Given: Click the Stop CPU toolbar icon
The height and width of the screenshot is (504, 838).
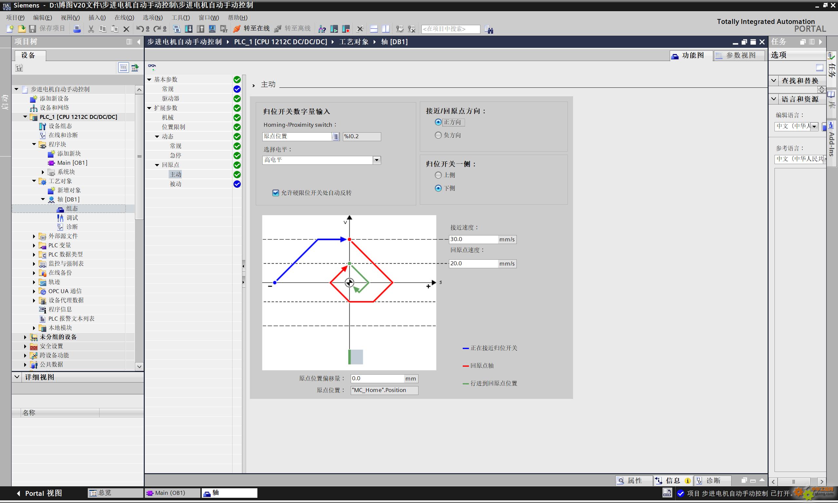Looking at the screenshot, I should (346, 29).
